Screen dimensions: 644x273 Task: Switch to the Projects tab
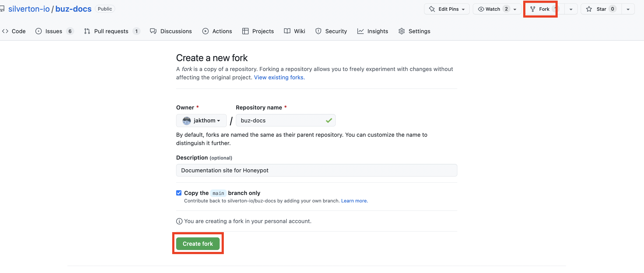[x=258, y=31]
